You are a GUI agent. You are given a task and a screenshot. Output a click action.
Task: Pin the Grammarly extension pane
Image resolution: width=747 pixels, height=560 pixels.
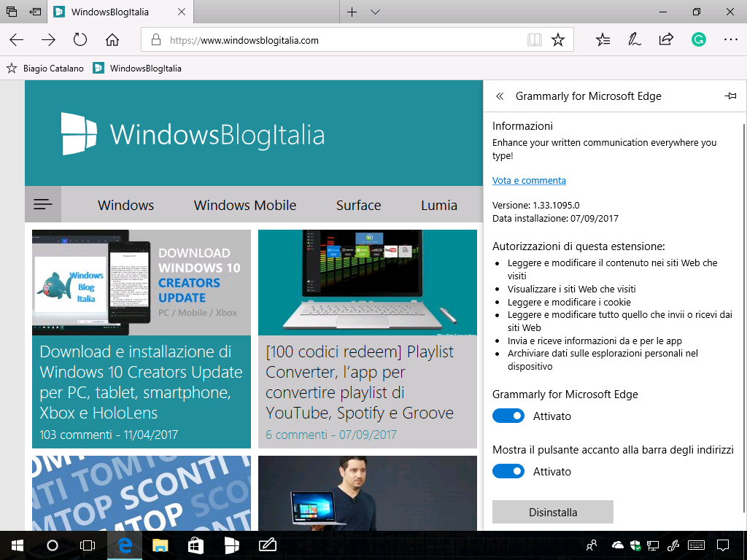[x=730, y=96]
